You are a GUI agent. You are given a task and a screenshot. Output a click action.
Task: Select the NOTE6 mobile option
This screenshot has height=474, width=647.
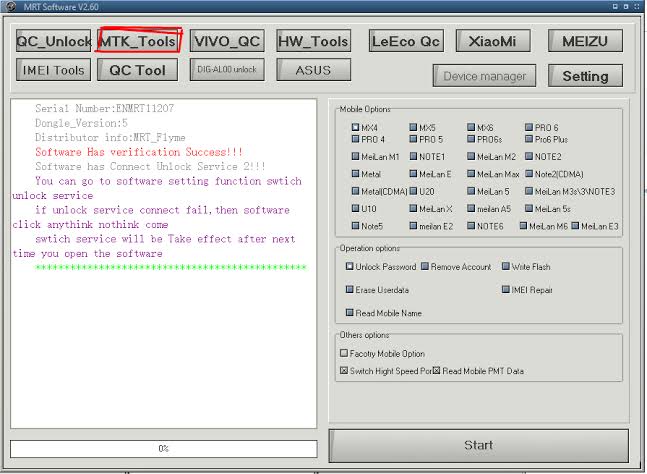click(x=471, y=226)
